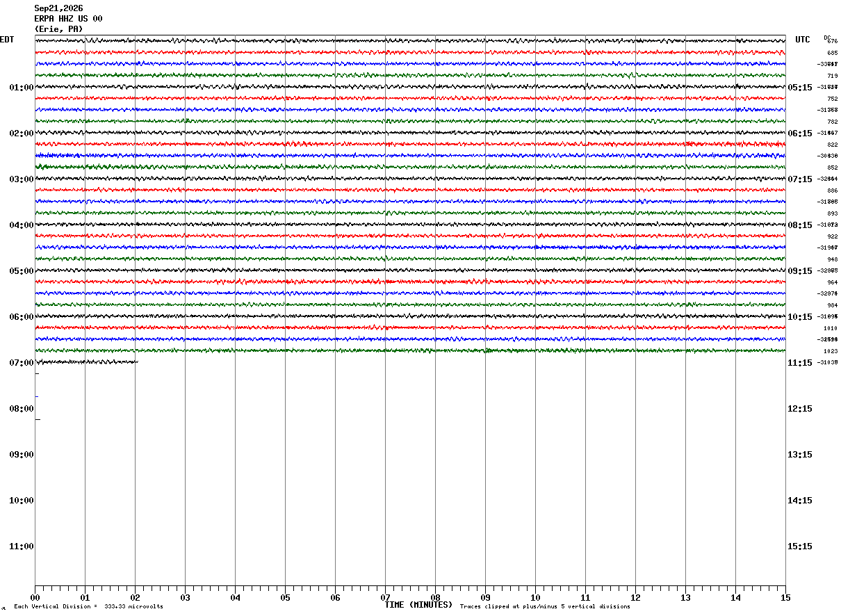The height and width of the screenshot is (616, 841).
Task: Click the 1023 offset value beside the last green trace
Action: 831,351
